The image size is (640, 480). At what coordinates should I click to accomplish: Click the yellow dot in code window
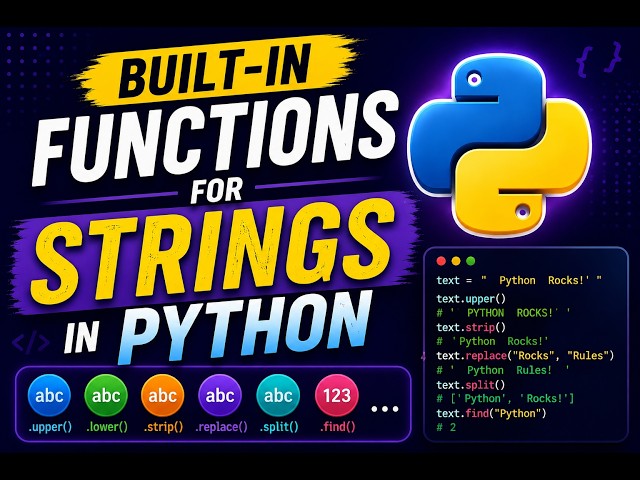pyautogui.click(x=456, y=261)
